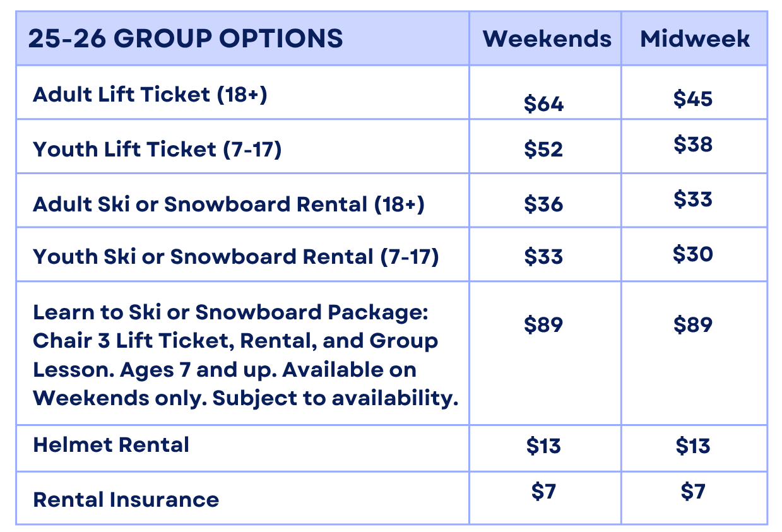Click the $45 midweek adult lift price
782x532 pixels.
click(x=693, y=98)
